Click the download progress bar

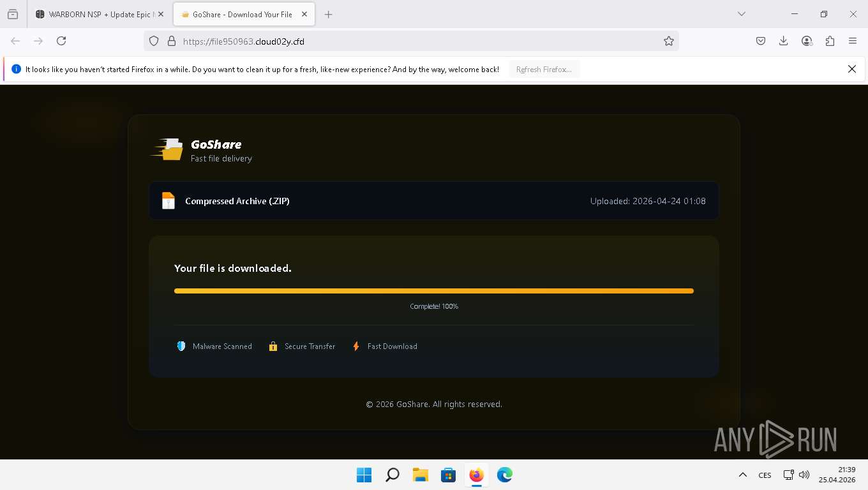pos(434,291)
